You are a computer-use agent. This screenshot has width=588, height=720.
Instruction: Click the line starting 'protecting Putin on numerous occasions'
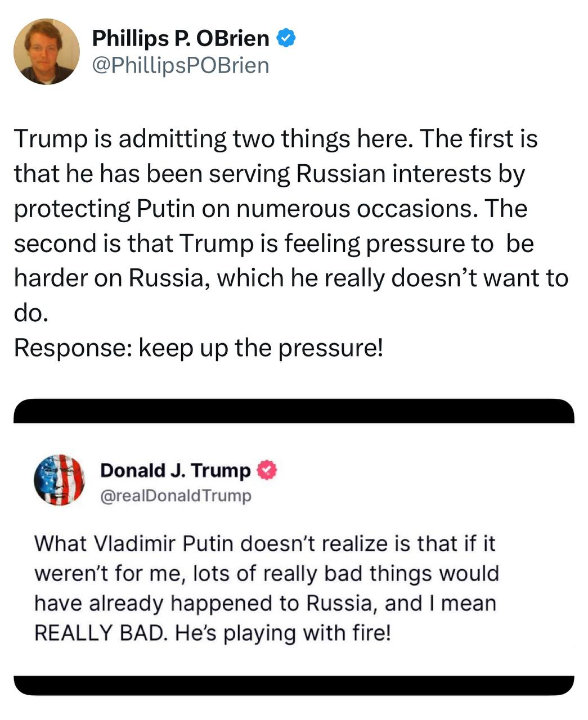tap(271, 208)
